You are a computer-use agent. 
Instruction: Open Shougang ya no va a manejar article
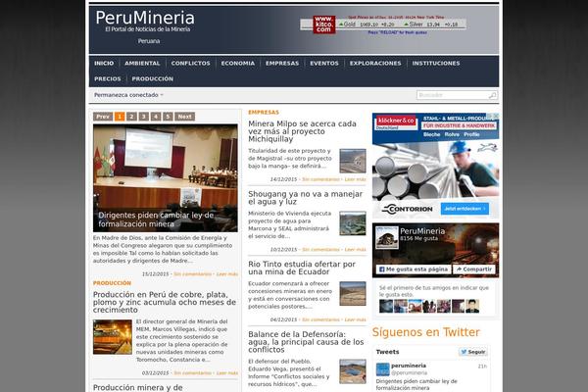(305, 198)
